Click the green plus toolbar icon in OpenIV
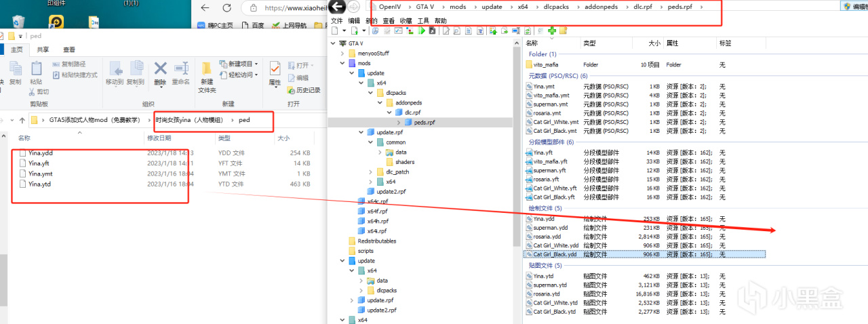868x324 pixels. pos(552,31)
